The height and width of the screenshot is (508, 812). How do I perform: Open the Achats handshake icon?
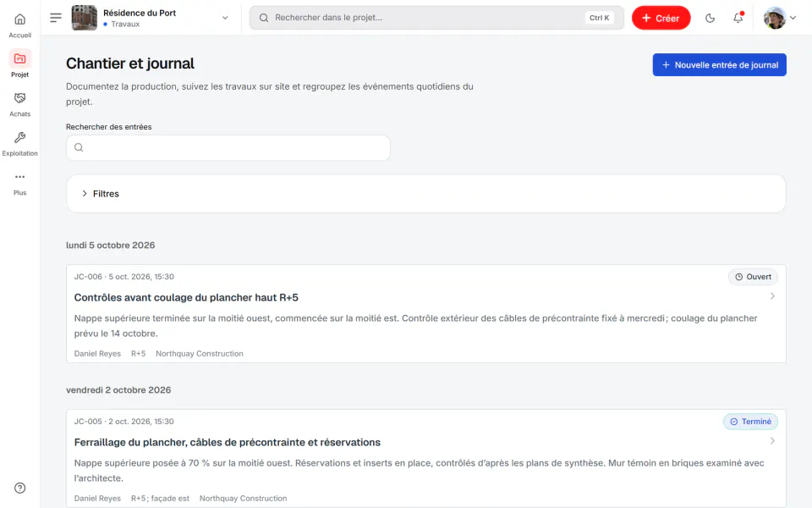pyautogui.click(x=19, y=98)
